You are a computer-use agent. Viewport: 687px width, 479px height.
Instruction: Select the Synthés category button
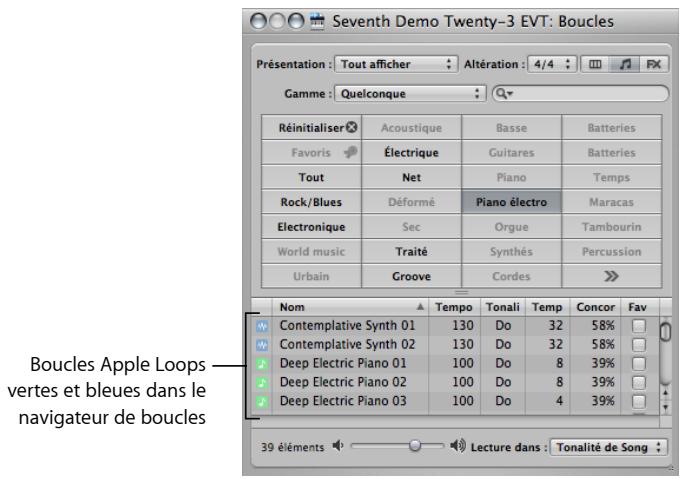511,252
